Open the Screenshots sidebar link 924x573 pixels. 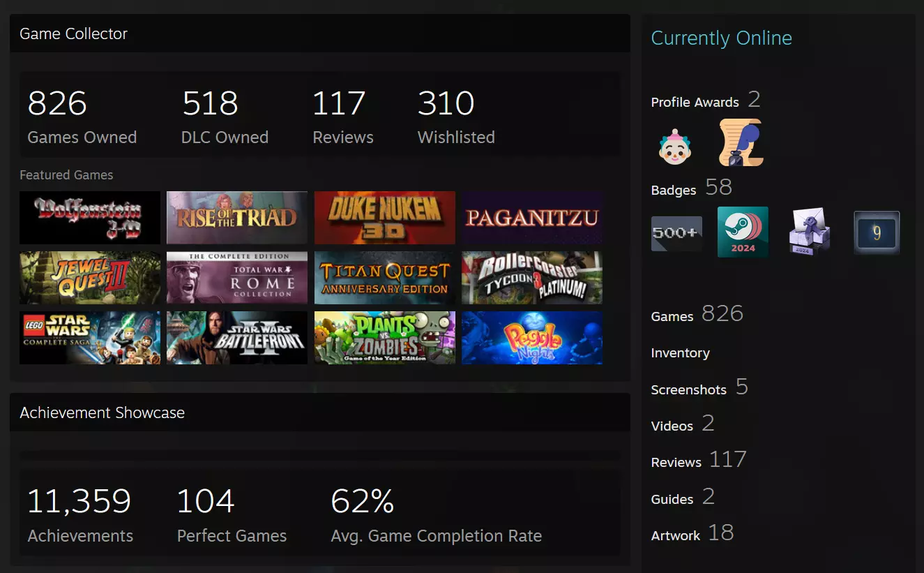[699, 388]
